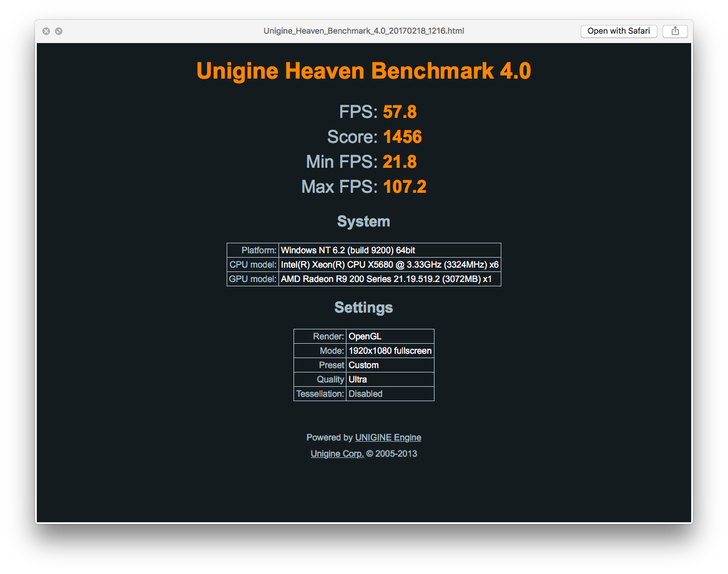Select the Intel Xeon X5680 CPU cell

pos(390,265)
